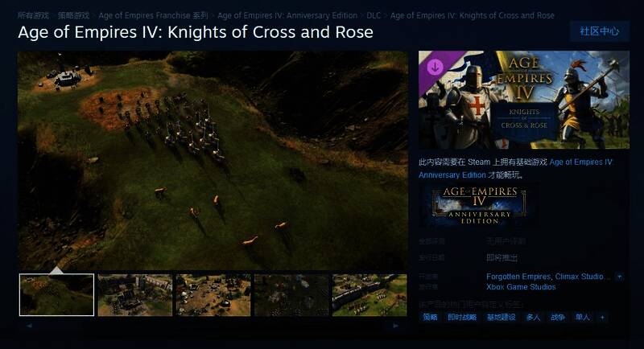This screenshot has height=349, width=644.
Task: Go to 所有游戏 in the breadcrumb
Action: 33,15
